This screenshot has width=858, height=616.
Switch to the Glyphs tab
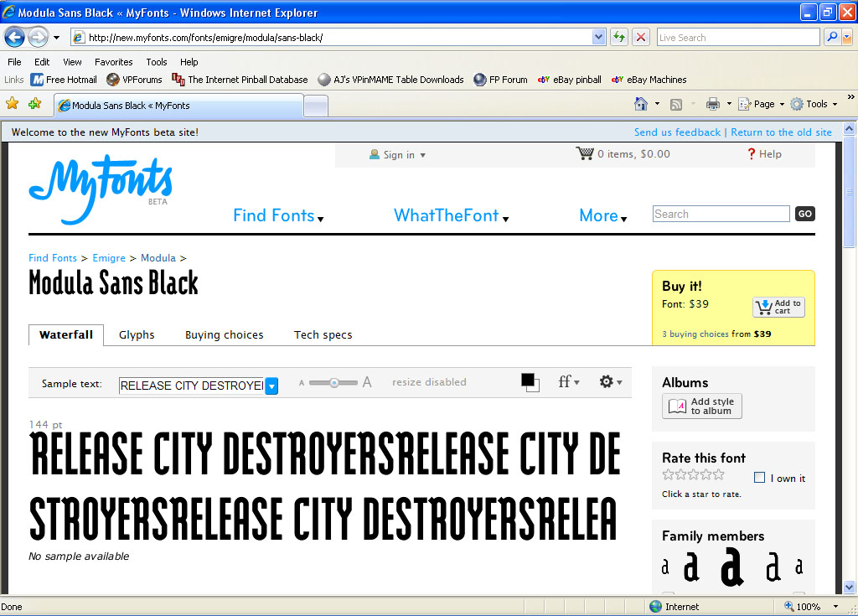click(137, 335)
